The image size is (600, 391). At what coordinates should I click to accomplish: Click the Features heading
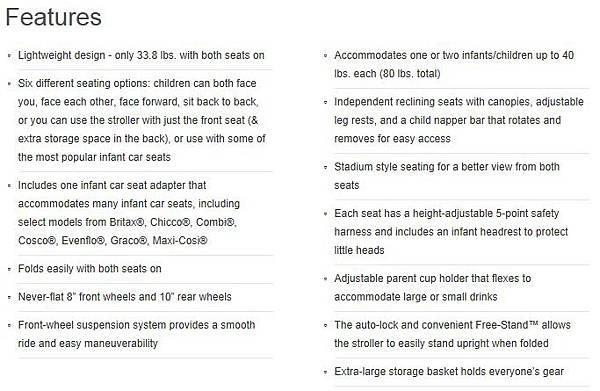54,17
